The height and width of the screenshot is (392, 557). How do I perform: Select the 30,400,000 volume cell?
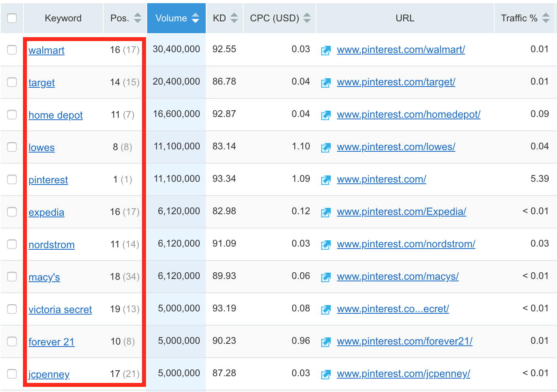point(176,49)
